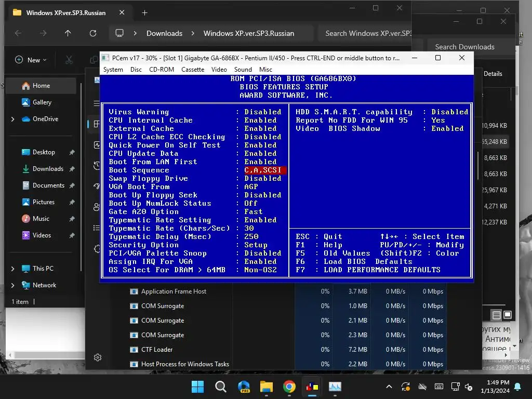Open the clock showing 1:49 PM
This screenshot has width=532, height=399.
[495, 387]
